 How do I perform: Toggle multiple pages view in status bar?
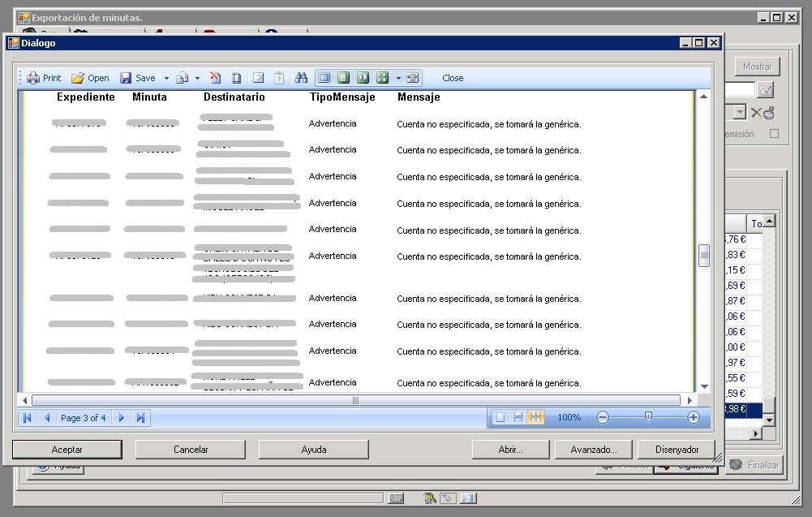point(535,417)
